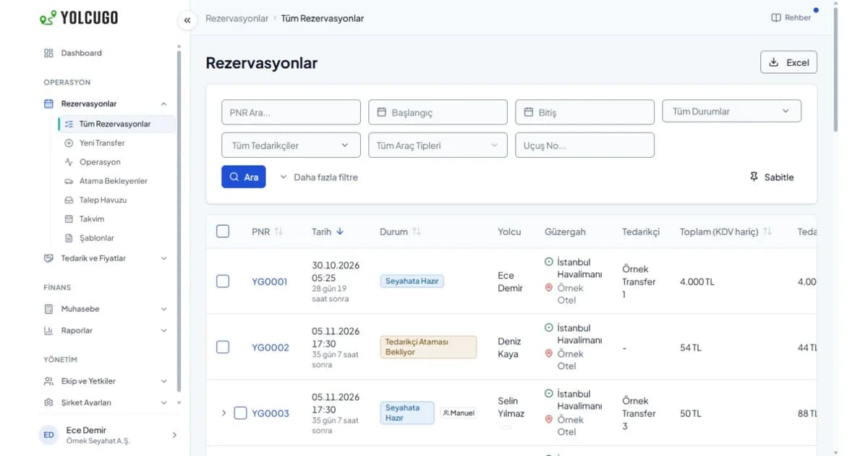Screen dimensions: 868x456
Task: Expand Muhasebe section
Action: (106, 309)
